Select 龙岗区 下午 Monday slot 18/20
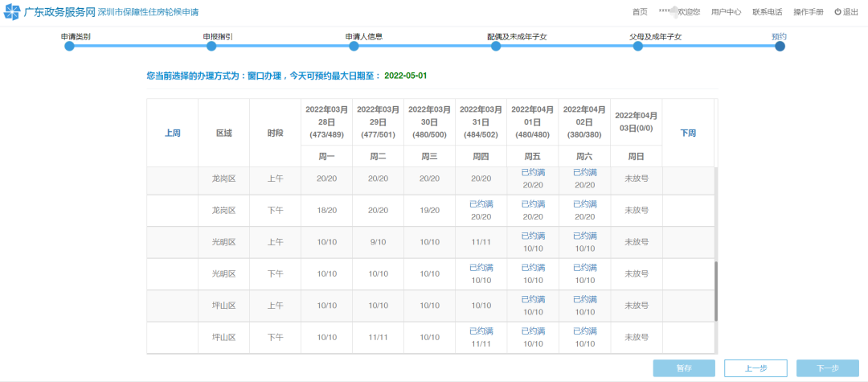 click(326, 210)
